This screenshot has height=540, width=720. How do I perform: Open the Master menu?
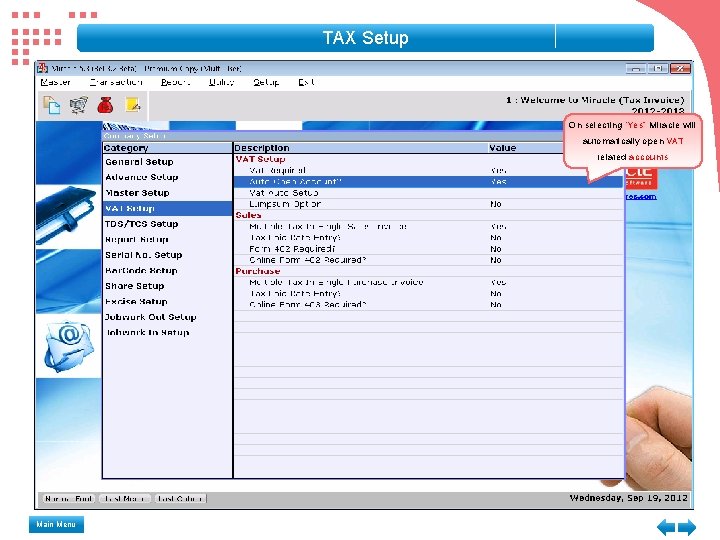point(55,82)
